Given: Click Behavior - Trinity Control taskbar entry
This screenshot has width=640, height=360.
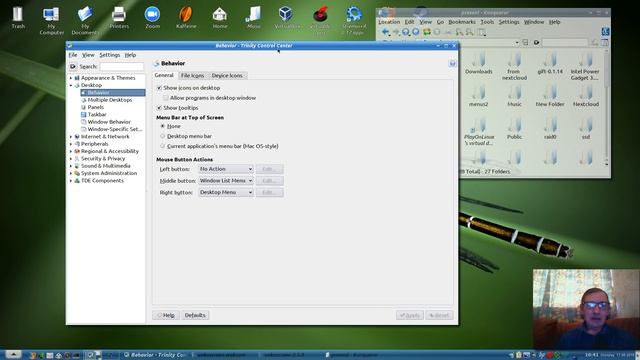Looking at the screenshot, I should click(155, 355).
